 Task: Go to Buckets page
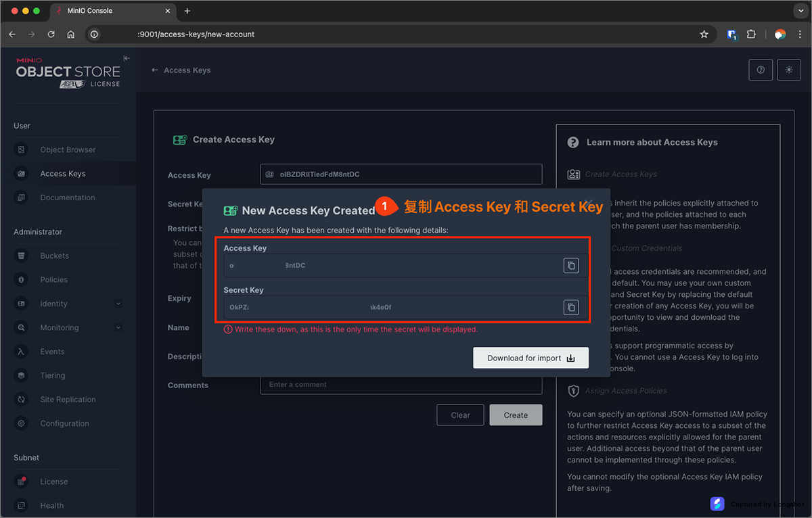tap(54, 256)
